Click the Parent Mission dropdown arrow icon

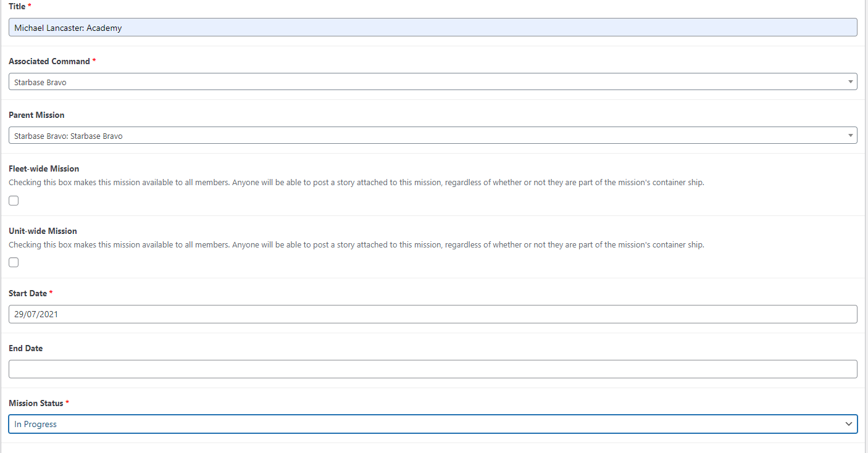[850, 135]
